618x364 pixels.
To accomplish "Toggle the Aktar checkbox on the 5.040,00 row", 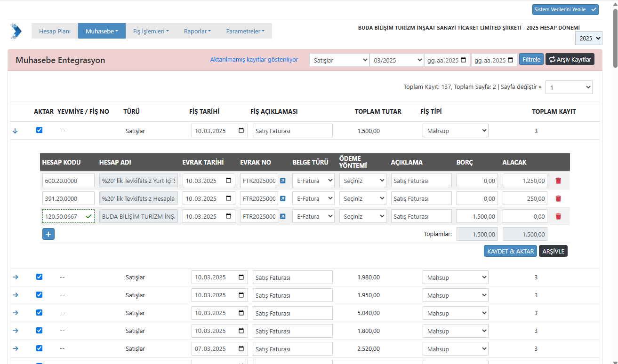I will (x=39, y=313).
